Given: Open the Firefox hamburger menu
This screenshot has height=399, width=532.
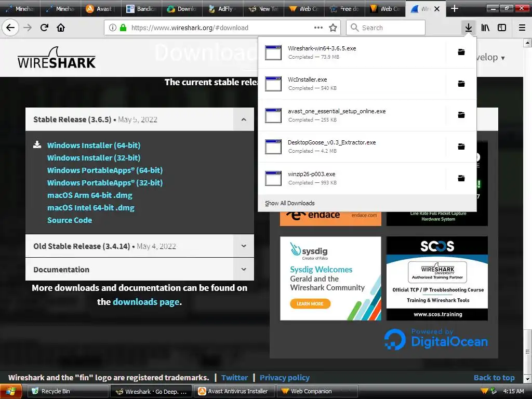Looking at the screenshot, I should [522, 28].
